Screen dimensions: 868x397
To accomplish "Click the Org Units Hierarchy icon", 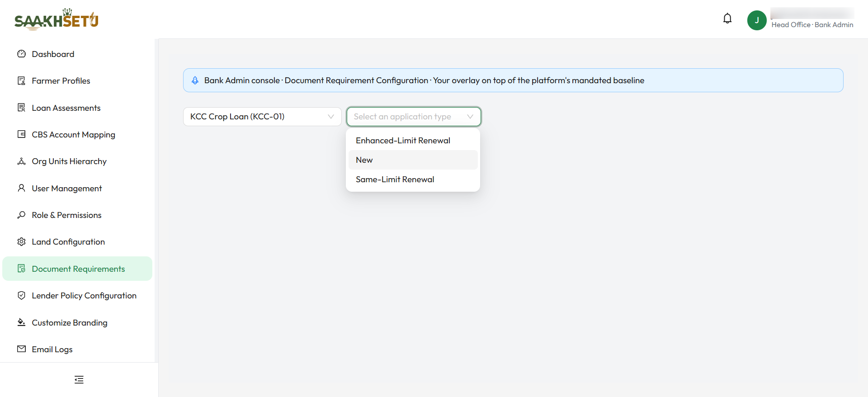I will pos(21,161).
